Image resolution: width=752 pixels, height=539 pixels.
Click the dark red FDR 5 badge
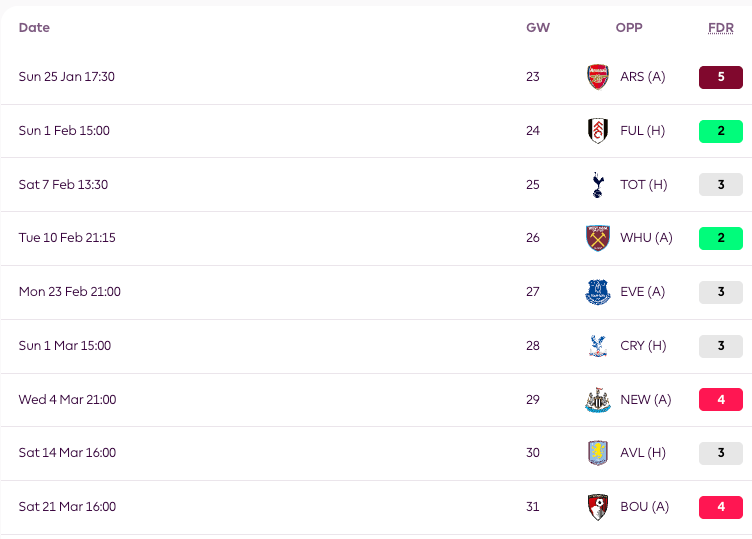[720, 77]
